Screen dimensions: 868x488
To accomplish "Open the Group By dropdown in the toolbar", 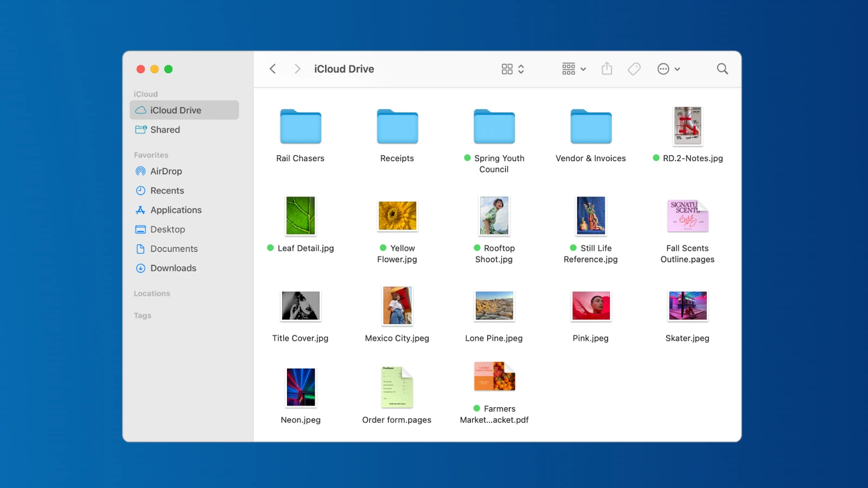I will [x=573, y=69].
